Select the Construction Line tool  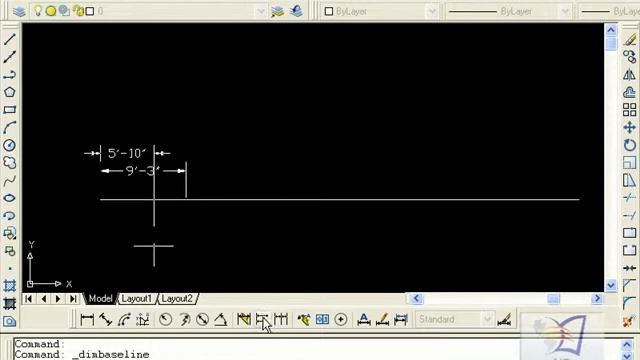click(x=9, y=57)
